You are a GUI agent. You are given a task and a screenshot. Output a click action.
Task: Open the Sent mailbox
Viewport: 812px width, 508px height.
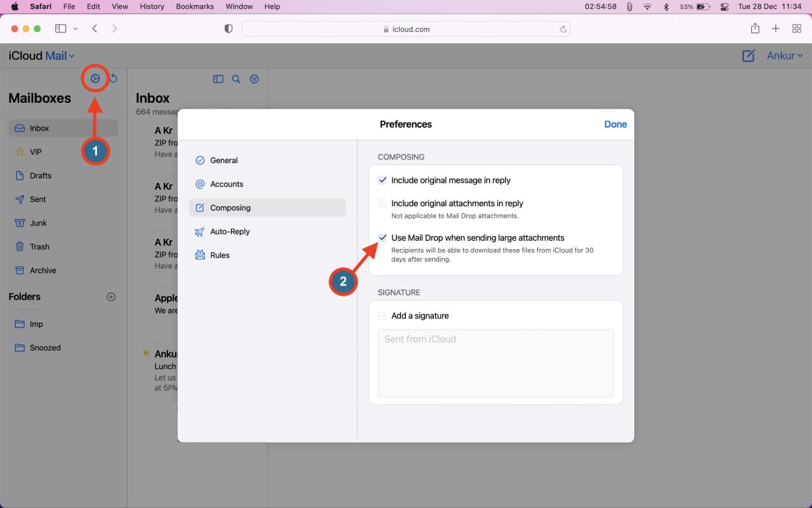click(x=63, y=199)
